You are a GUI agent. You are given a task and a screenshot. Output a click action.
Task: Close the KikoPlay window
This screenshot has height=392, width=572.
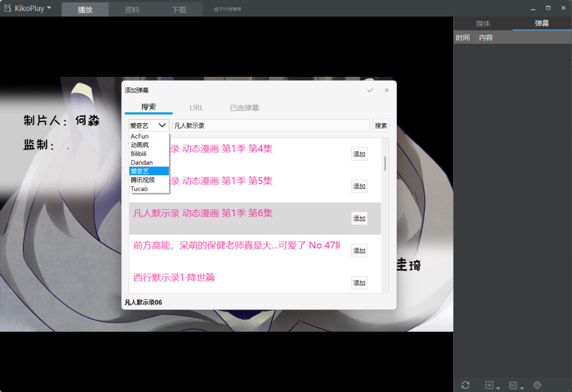pyautogui.click(x=563, y=8)
